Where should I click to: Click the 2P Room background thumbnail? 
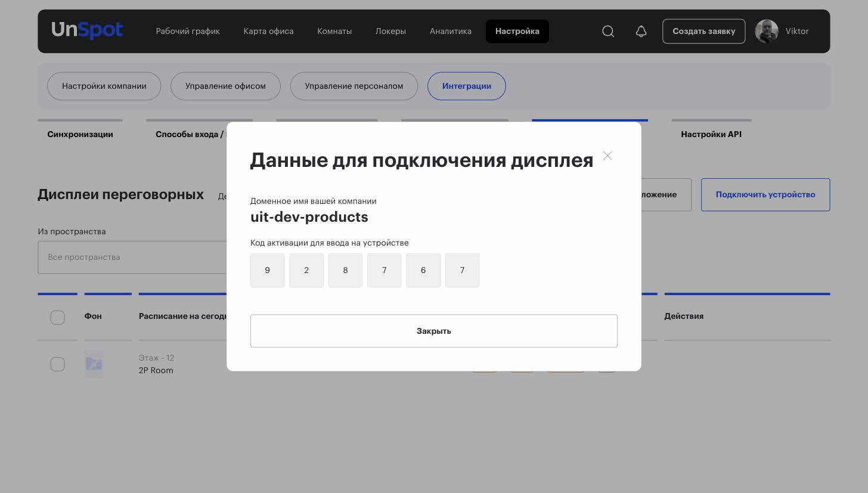[x=94, y=364]
